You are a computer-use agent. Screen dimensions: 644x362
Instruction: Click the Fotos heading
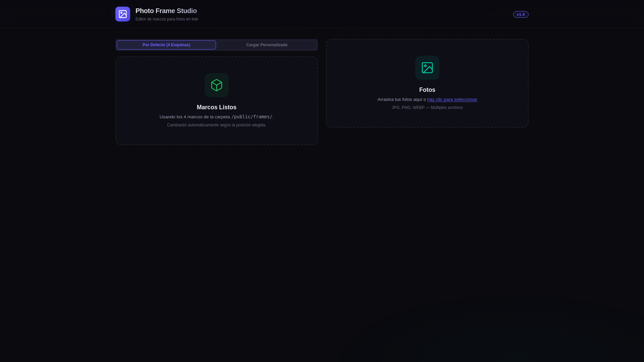(x=427, y=90)
